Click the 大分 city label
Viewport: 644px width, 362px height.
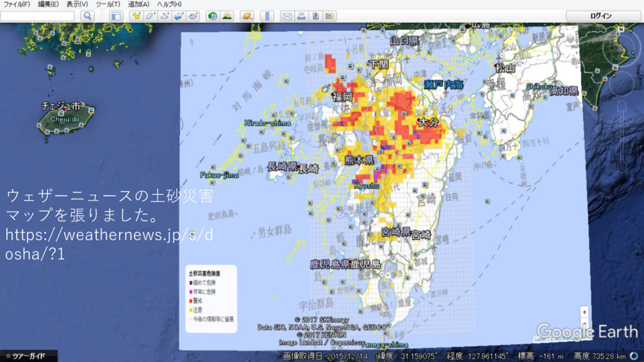(428, 123)
